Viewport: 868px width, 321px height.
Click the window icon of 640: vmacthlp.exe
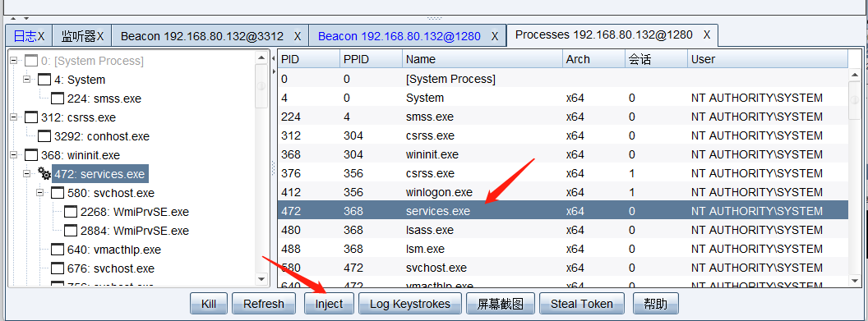(x=57, y=250)
